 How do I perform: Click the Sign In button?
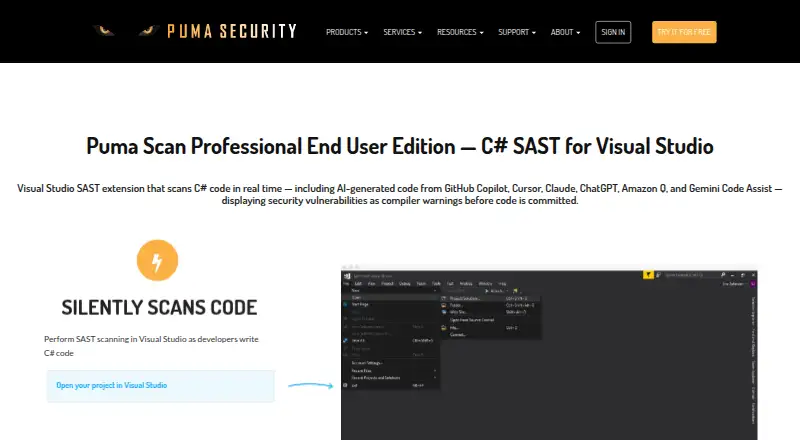tap(613, 32)
